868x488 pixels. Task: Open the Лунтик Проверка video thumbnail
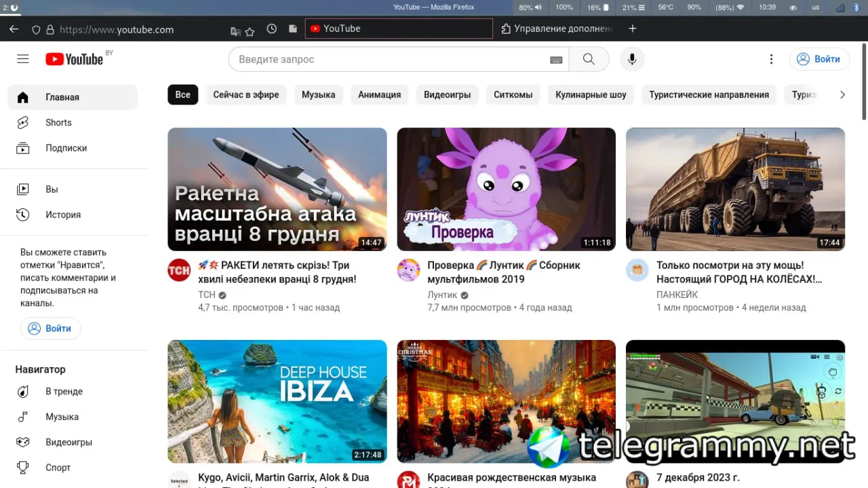coord(507,189)
